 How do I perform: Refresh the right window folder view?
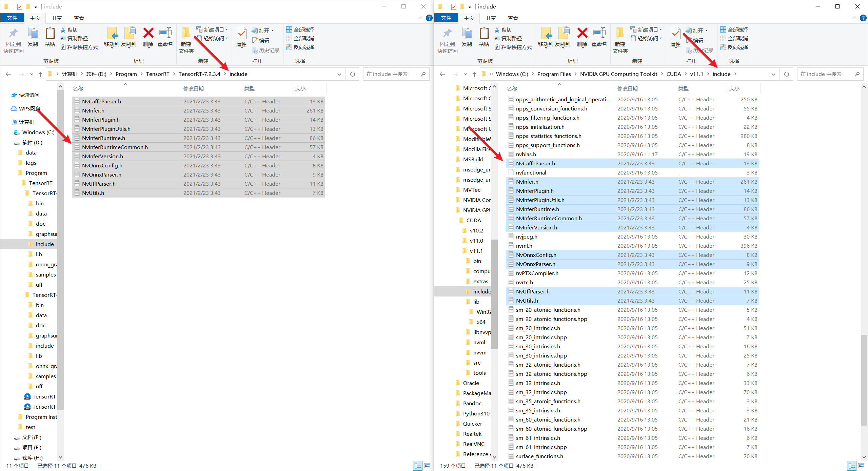click(787, 74)
